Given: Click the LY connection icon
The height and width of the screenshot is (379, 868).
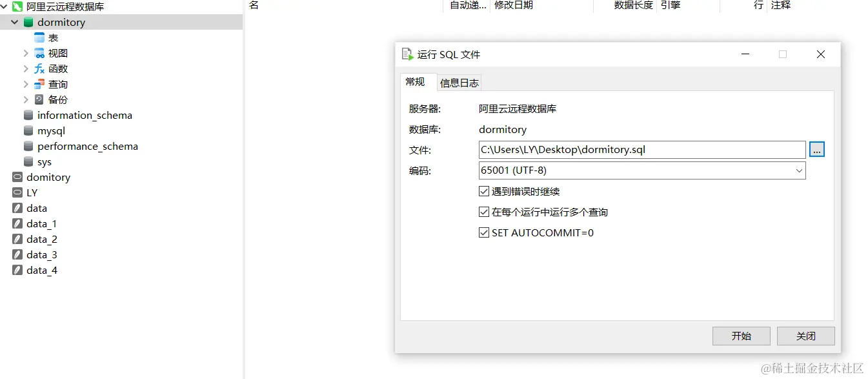Looking at the screenshot, I should coord(17,192).
